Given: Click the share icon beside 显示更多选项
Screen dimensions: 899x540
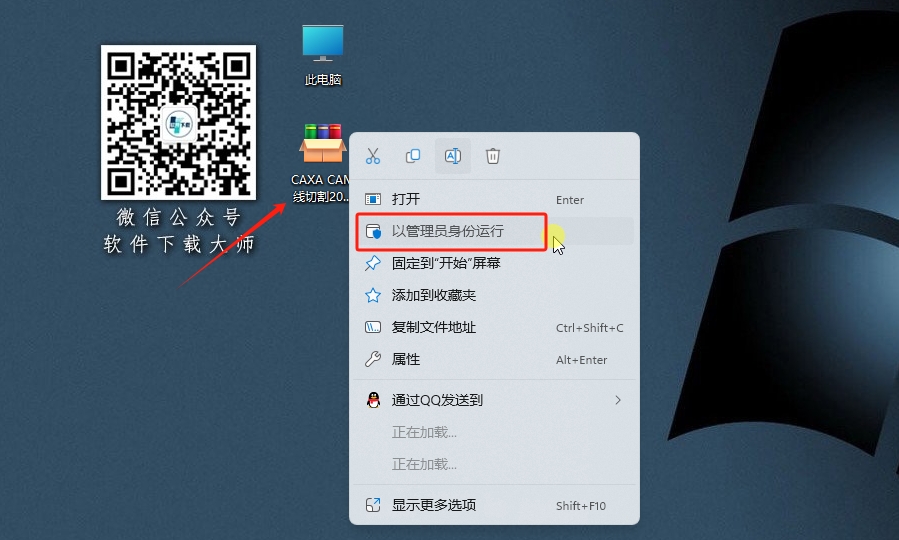Looking at the screenshot, I should (x=373, y=505).
